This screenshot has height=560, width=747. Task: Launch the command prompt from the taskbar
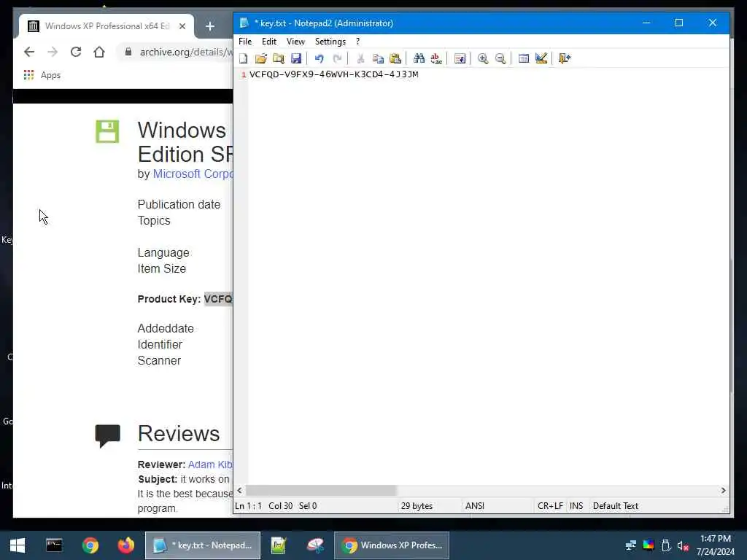click(x=54, y=545)
